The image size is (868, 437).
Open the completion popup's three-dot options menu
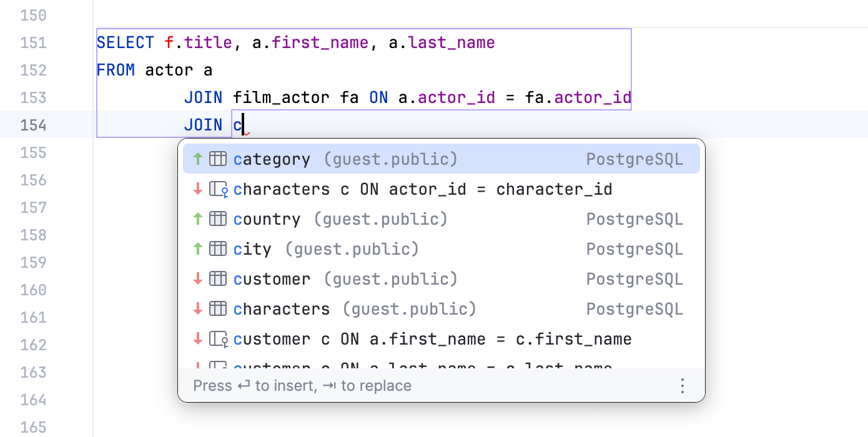[683, 386]
